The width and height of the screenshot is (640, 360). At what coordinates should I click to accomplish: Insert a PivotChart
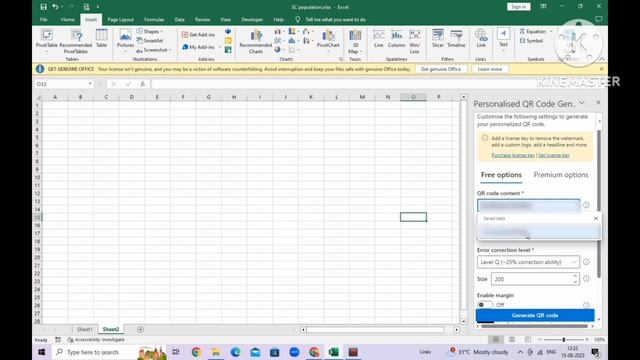(x=328, y=40)
